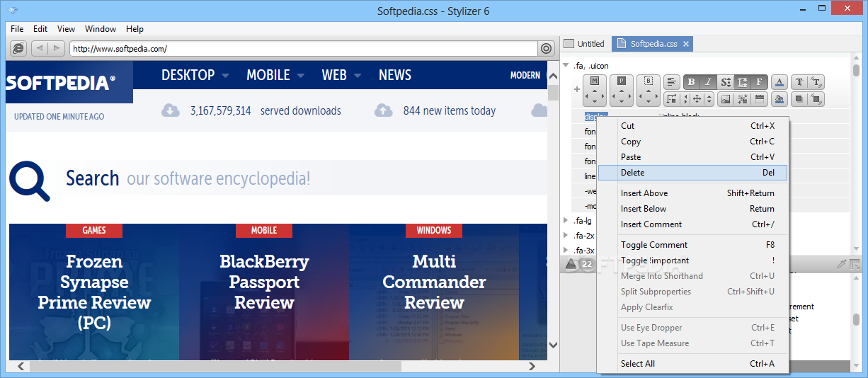Open the background color paint bucket

pyautogui.click(x=780, y=99)
